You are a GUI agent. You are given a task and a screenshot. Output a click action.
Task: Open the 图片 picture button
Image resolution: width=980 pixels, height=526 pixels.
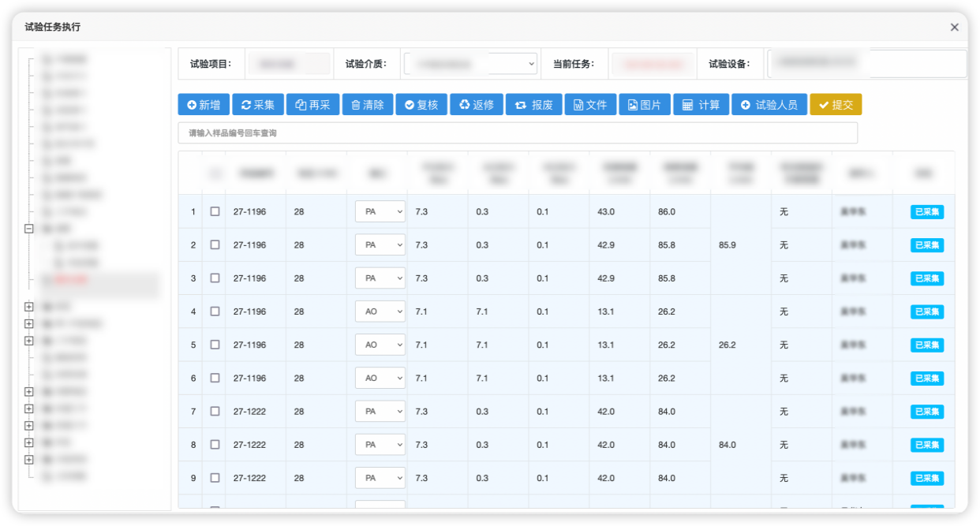645,105
